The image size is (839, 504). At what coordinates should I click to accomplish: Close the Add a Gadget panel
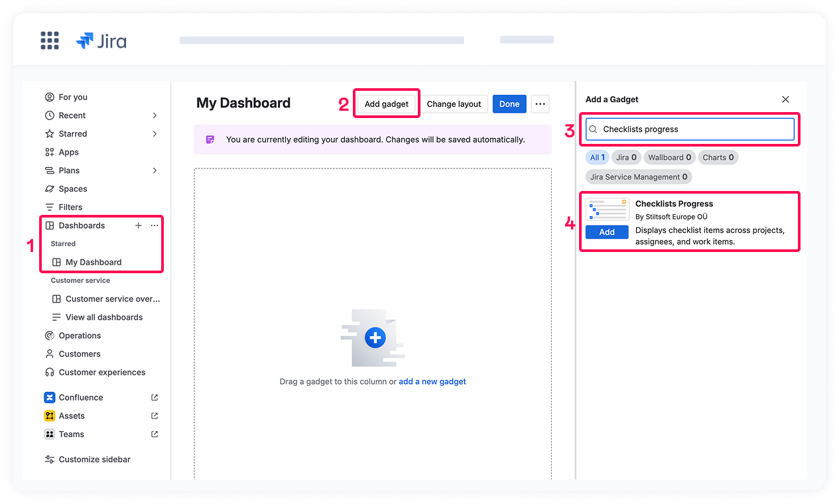[x=785, y=99]
